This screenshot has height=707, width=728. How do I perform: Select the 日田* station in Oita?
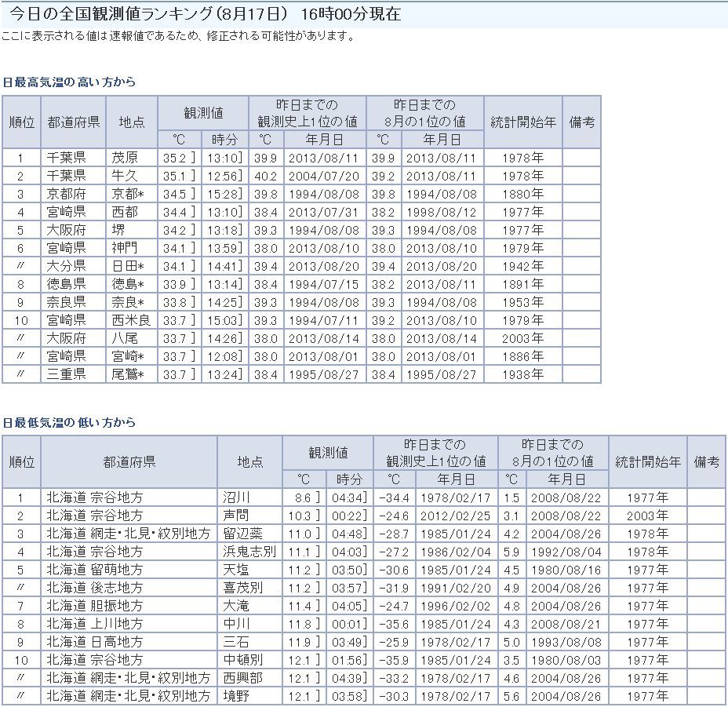(x=129, y=266)
